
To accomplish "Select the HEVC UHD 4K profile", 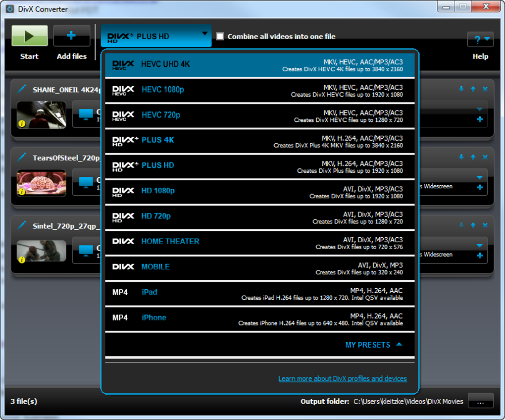I will point(259,65).
